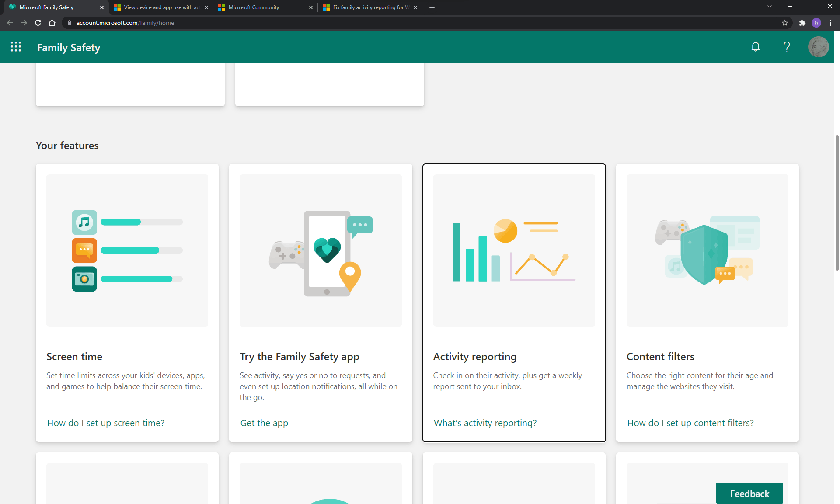Click the Screen time illustration thumbnail
This screenshot has height=504, width=840.
pyautogui.click(x=127, y=250)
